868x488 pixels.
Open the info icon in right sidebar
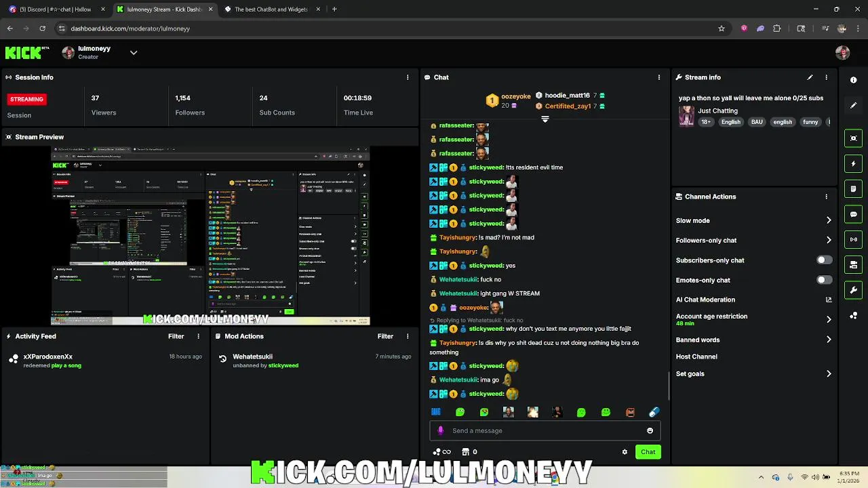854,80
